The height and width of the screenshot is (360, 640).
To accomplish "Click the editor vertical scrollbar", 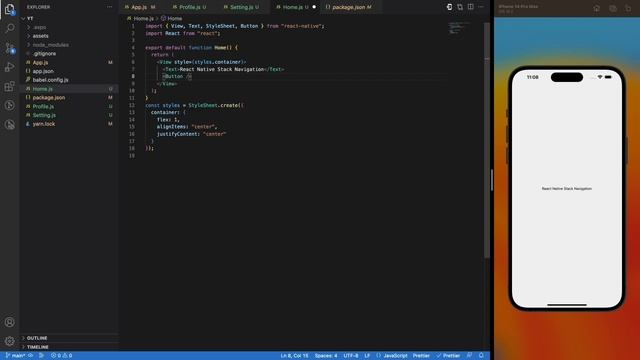I will point(487,140).
